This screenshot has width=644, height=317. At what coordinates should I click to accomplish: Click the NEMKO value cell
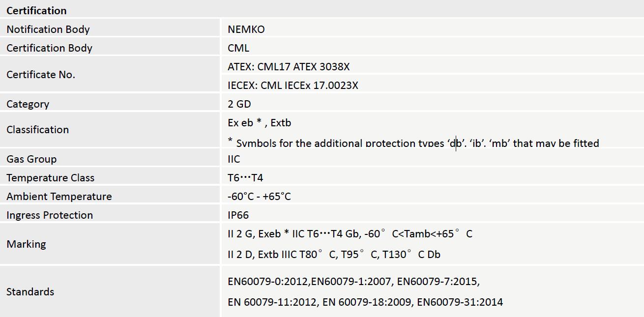tap(246, 29)
